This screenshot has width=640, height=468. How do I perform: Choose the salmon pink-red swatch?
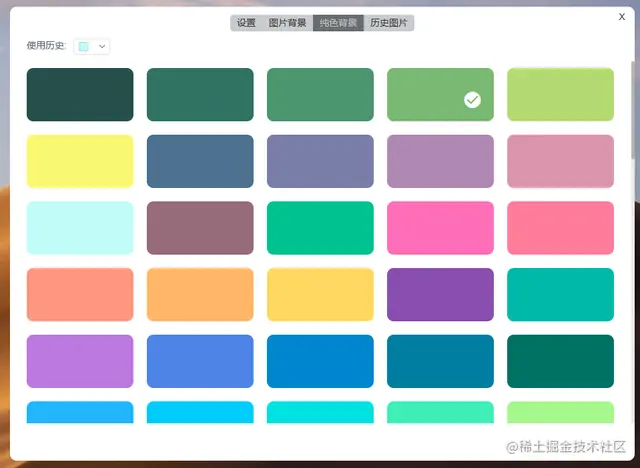(x=560, y=228)
